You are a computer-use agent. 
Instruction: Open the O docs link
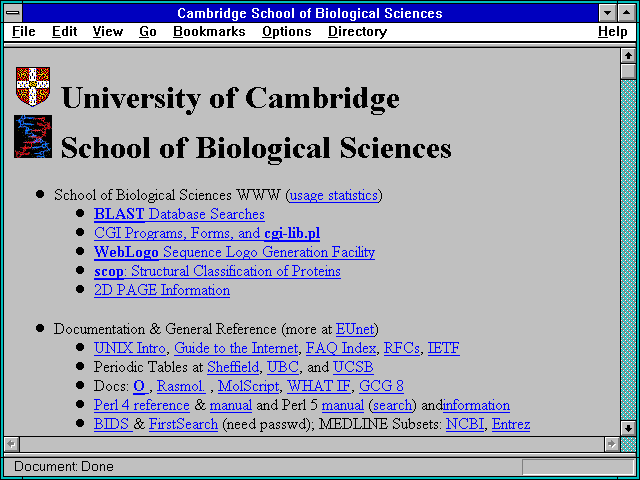pos(141,386)
